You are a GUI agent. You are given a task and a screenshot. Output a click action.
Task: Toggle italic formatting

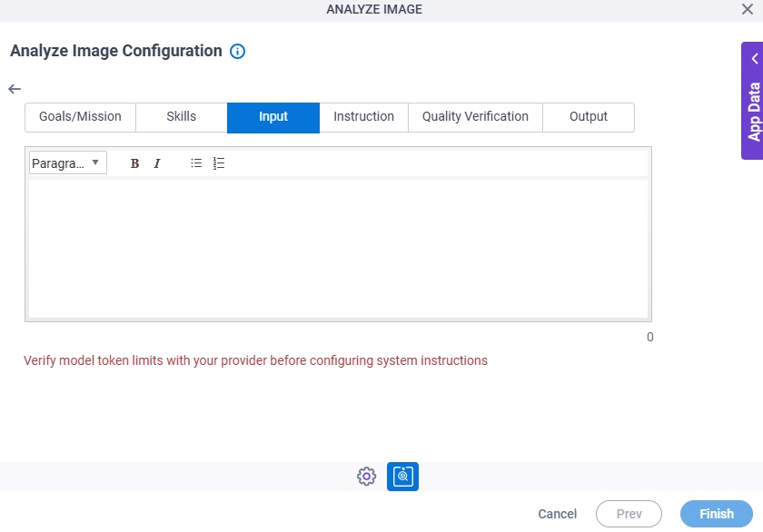tap(156, 163)
